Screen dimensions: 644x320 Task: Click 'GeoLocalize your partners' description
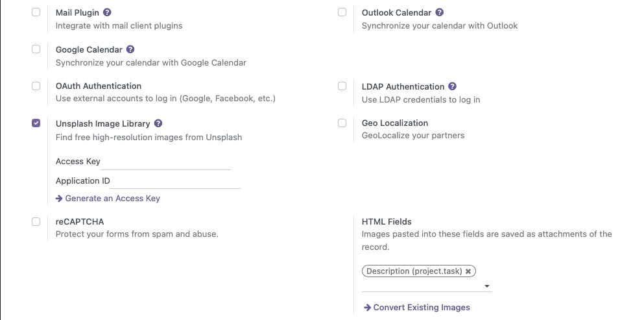(413, 135)
